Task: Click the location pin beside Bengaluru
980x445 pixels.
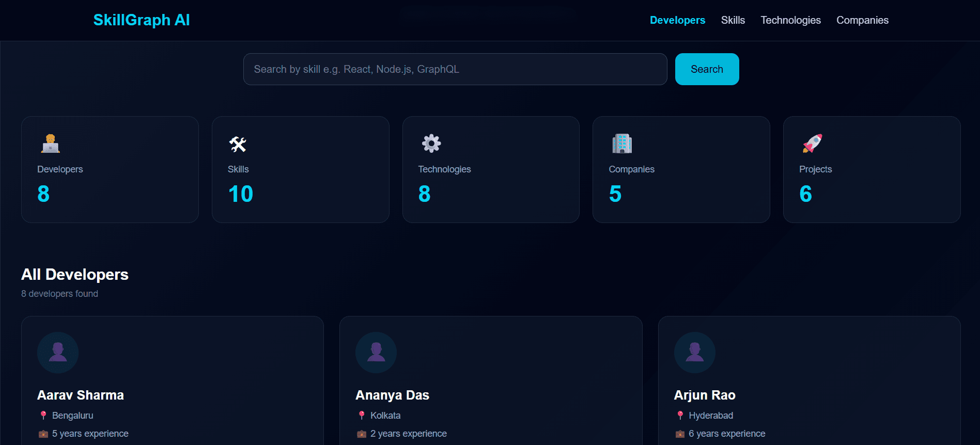Action: [43, 416]
